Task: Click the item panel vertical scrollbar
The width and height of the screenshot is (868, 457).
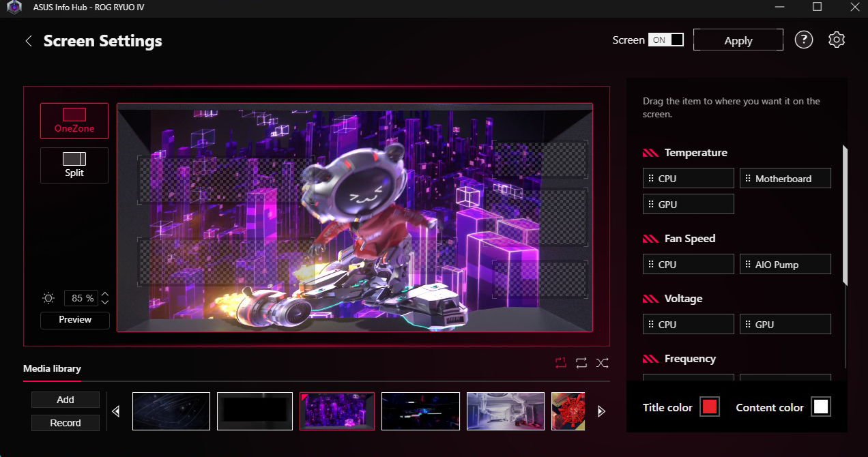Action: 845,215
